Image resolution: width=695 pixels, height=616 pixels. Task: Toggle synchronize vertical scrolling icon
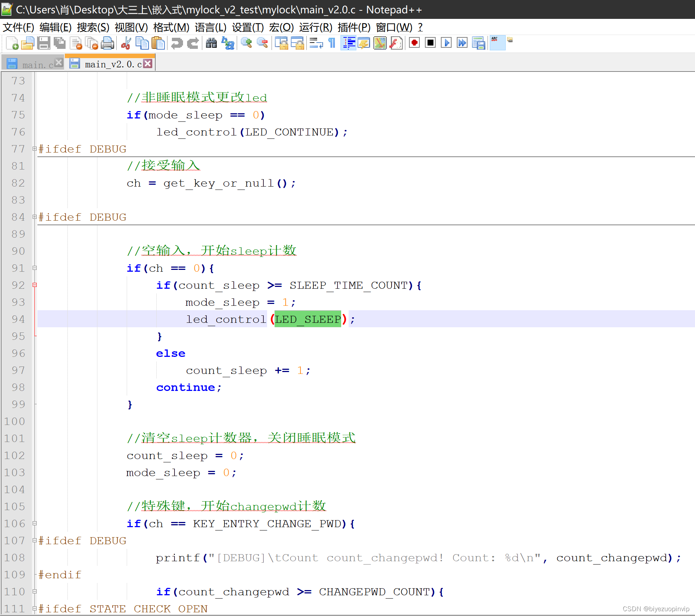[281, 43]
